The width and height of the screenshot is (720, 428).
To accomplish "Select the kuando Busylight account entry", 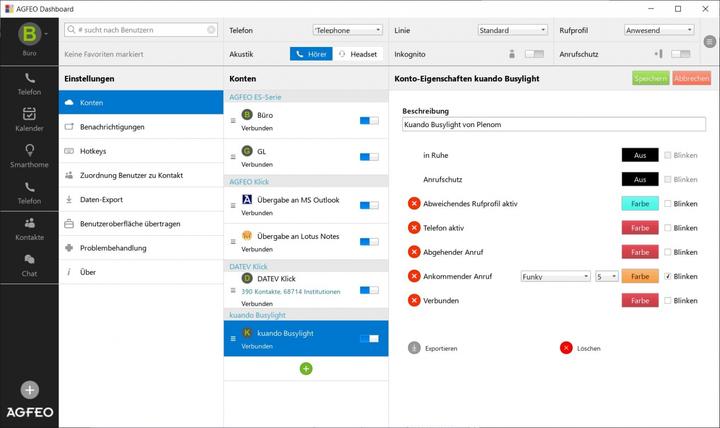I will [306, 338].
